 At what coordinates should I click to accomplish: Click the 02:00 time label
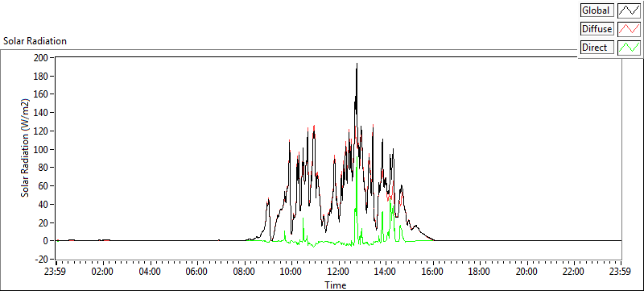tap(103, 272)
